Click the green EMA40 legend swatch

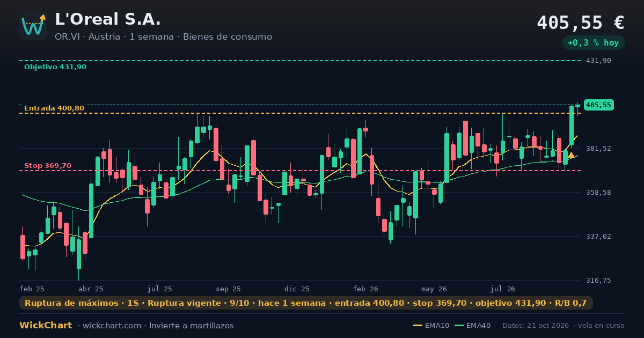point(459,326)
